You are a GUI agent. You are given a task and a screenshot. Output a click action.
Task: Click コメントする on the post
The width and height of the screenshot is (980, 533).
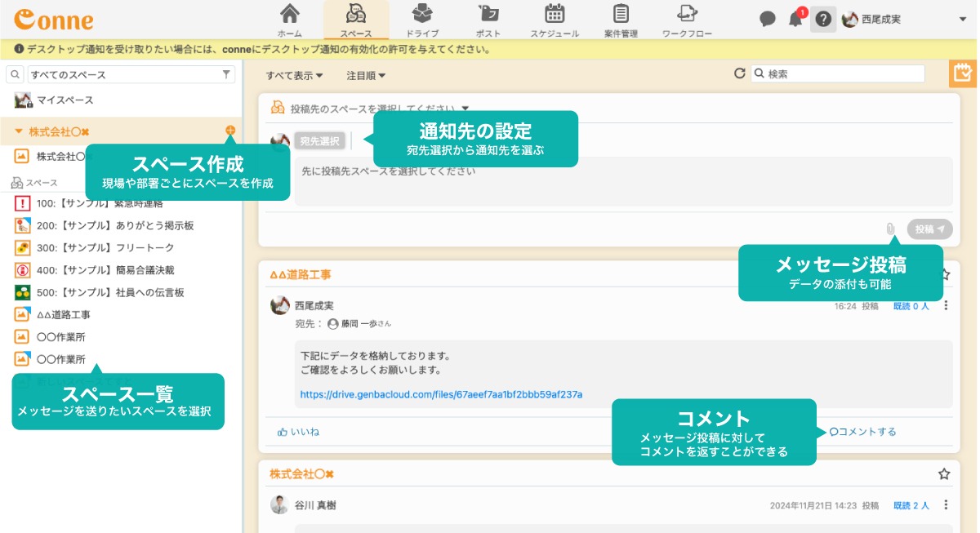click(x=862, y=432)
